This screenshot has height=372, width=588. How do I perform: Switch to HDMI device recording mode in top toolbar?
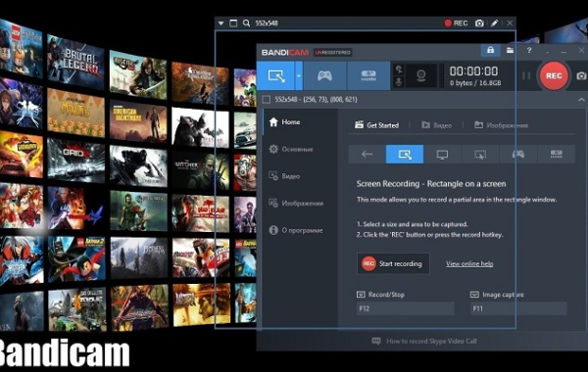368,75
